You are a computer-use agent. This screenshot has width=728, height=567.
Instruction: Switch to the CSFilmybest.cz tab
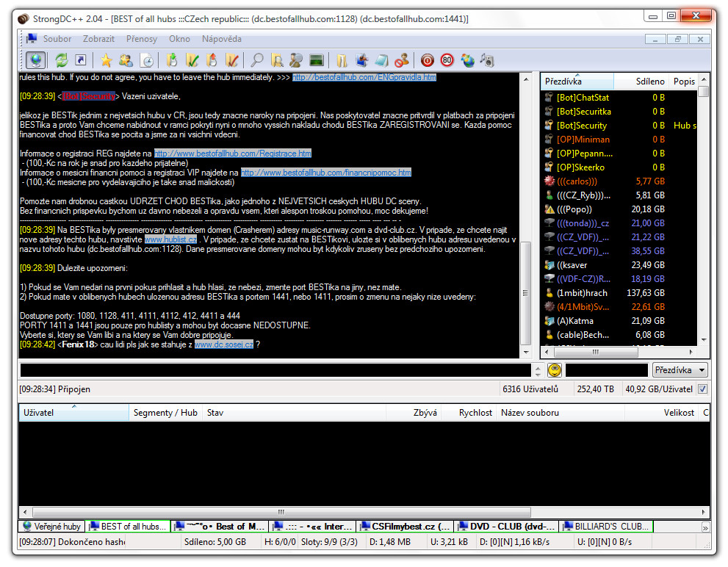click(406, 527)
